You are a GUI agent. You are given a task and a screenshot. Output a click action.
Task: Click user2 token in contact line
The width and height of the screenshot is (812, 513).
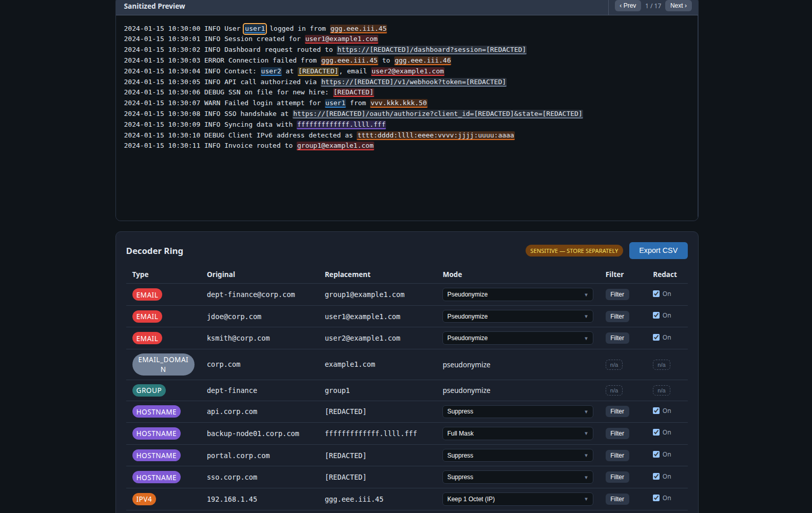271,71
